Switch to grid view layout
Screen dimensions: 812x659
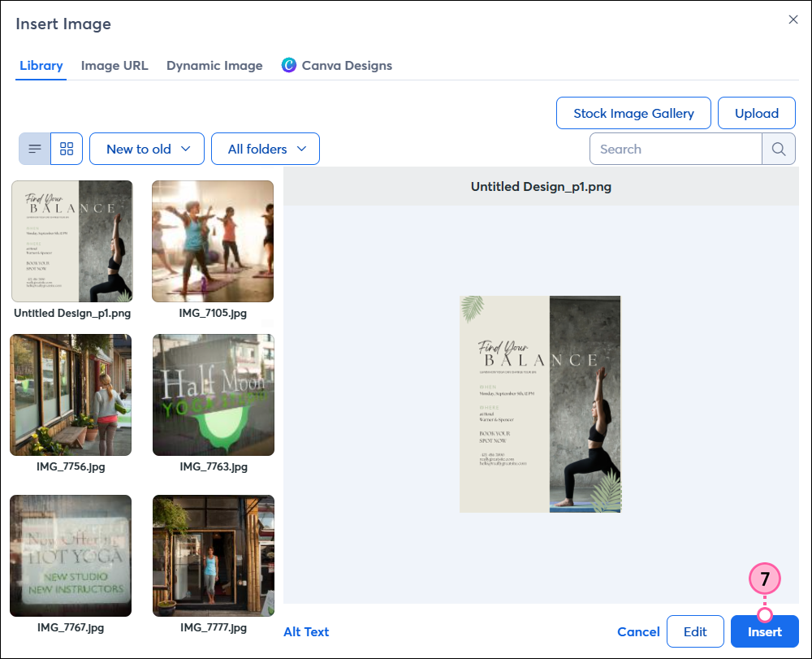(67, 149)
